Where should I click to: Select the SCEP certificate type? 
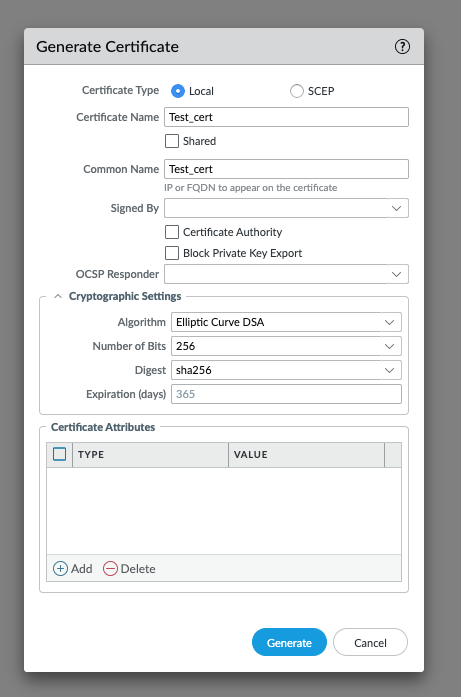click(297, 91)
